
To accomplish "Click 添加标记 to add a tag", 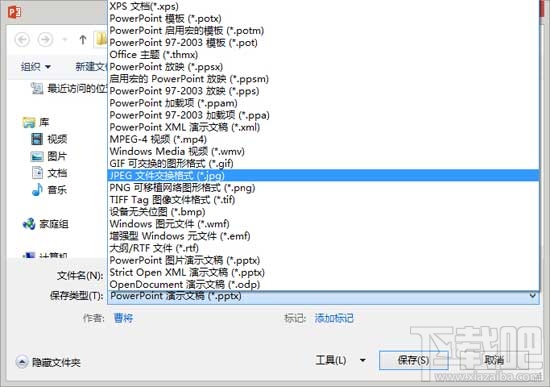I will click(x=334, y=318).
